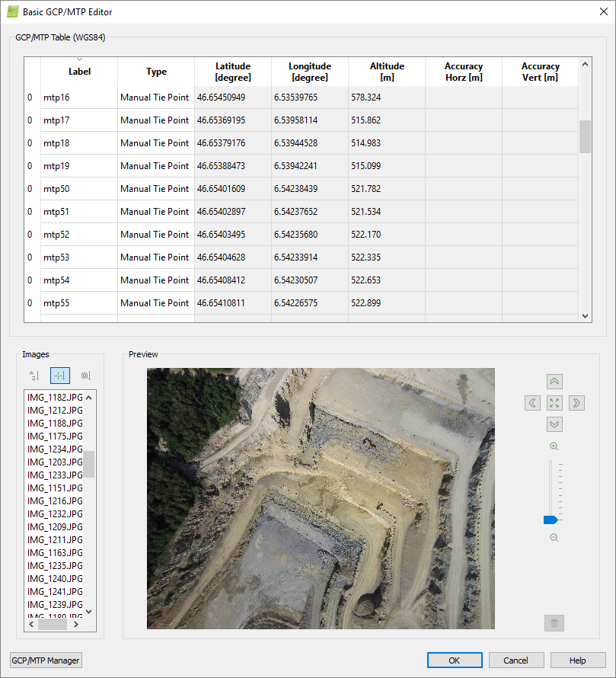Select IMG_1212.JPG in the images list
The height and width of the screenshot is (678, 616).
tap(55, 410)
